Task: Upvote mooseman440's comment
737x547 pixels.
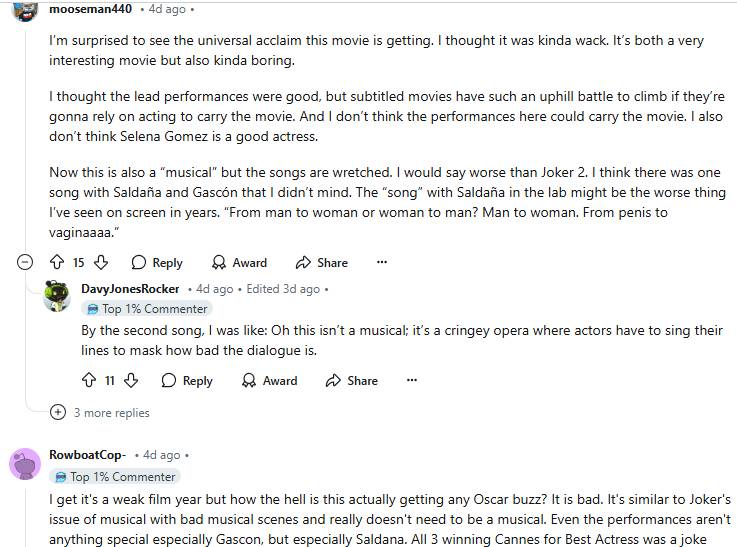Action: (x=56, y=262)
